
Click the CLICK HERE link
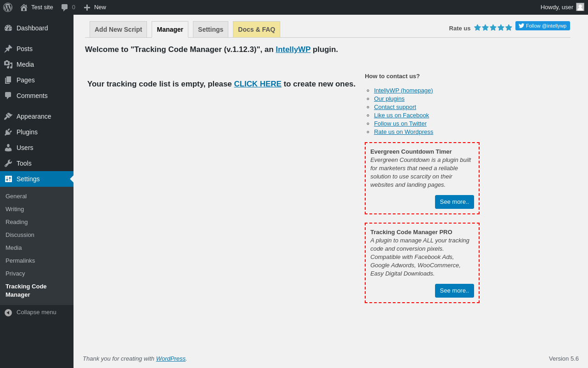[258, 84]
